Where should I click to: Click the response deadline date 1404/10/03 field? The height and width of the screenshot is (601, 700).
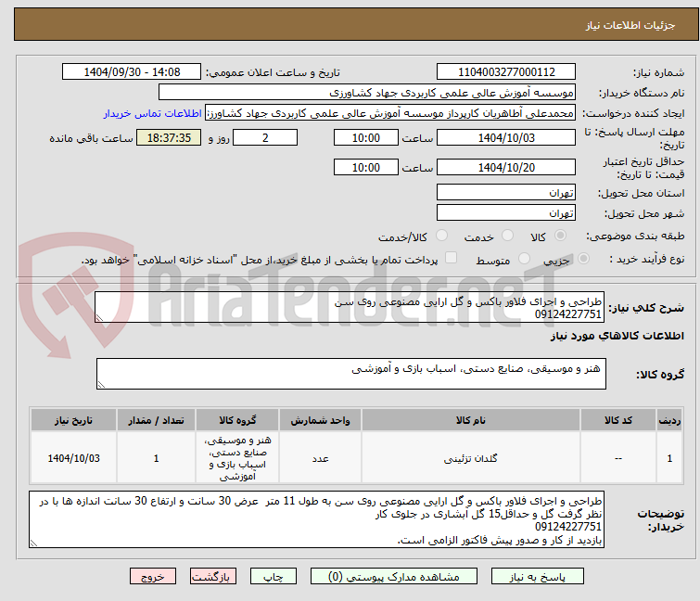point(506,137)
